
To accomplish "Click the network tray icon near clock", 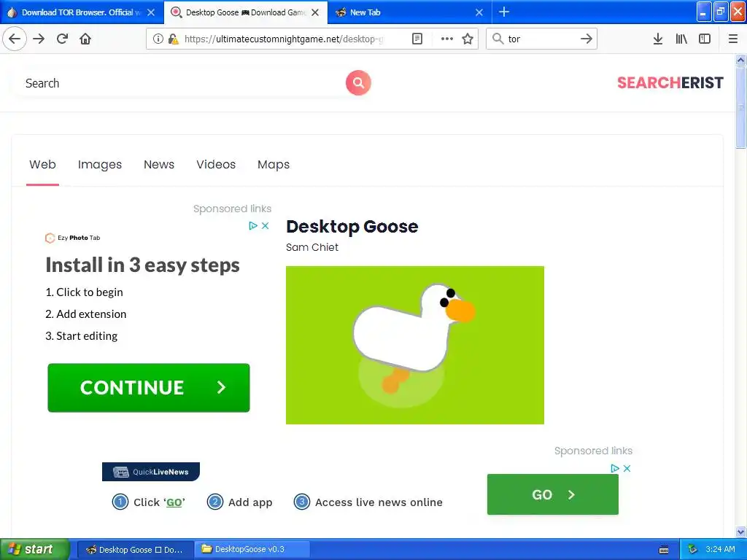I will 693,550.
